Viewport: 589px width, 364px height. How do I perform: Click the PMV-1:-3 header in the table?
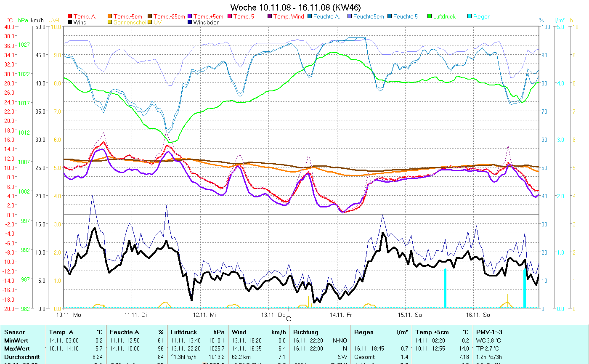click(489, 332)
